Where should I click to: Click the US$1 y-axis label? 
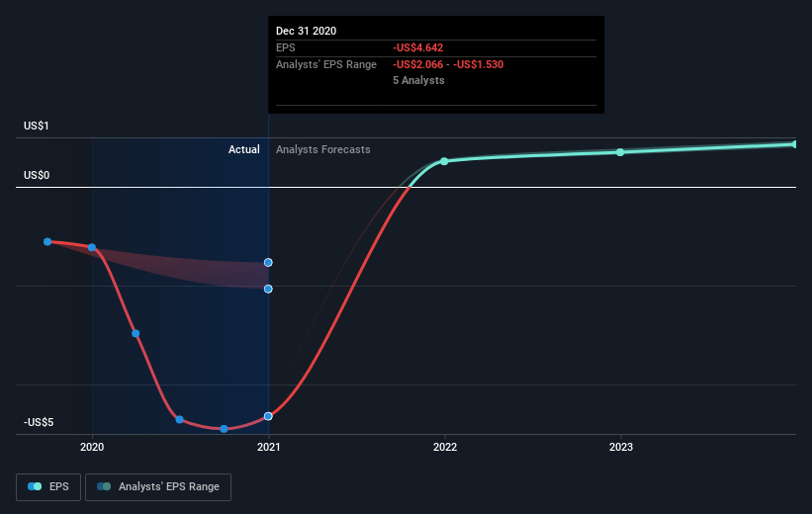[37, 126]
